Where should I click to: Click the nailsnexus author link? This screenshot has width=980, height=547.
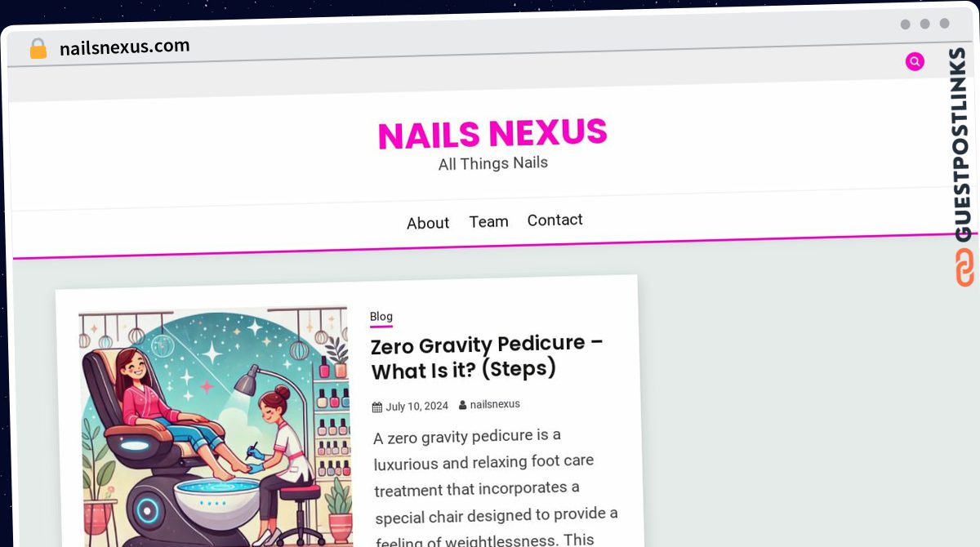click(495, 404)
